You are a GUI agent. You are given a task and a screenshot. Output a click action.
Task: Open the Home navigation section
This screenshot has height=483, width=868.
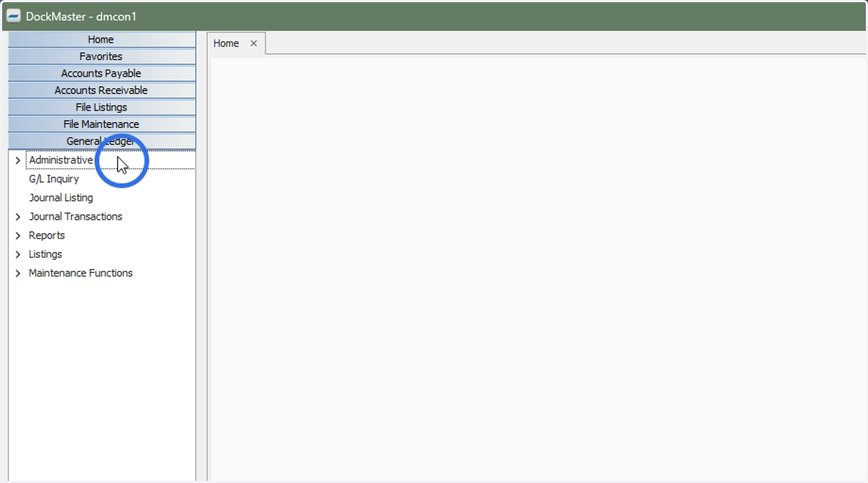pos(101,40)
